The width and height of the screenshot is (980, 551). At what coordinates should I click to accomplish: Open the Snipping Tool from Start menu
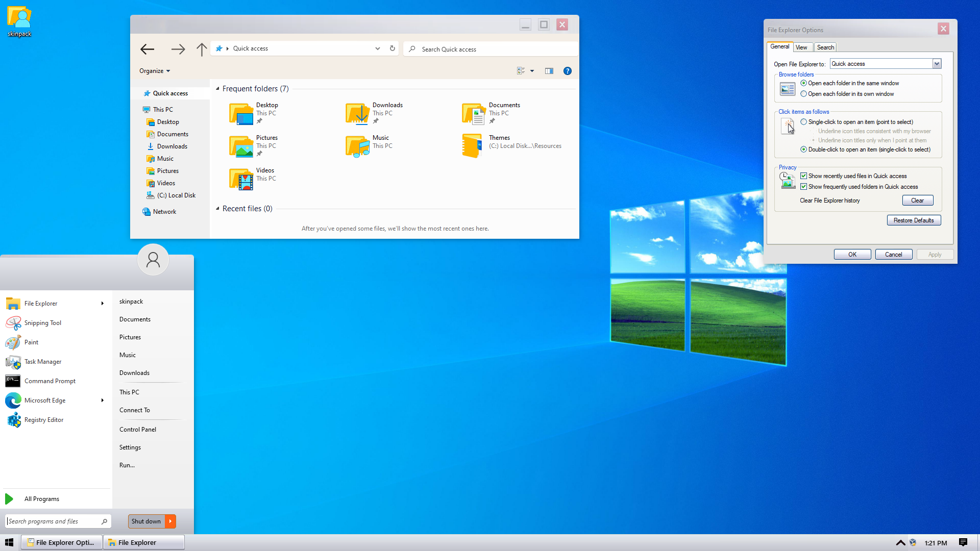tap(43, 323)
